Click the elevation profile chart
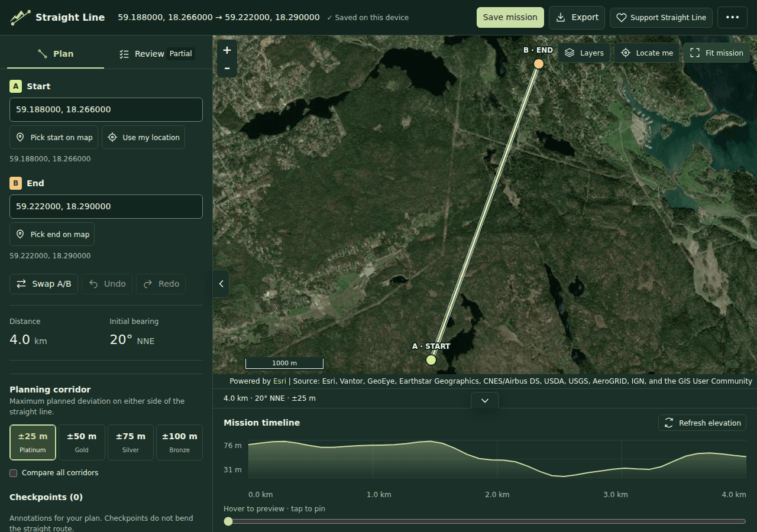The image size is (757, 532). pos(497,459)
